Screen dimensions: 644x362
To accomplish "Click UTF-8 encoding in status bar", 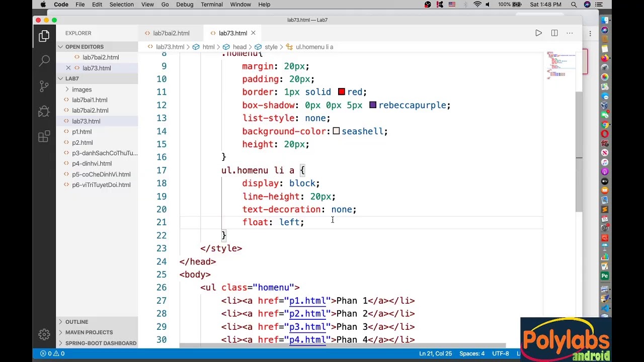I will pyautogui.click(x=501, y=353).
